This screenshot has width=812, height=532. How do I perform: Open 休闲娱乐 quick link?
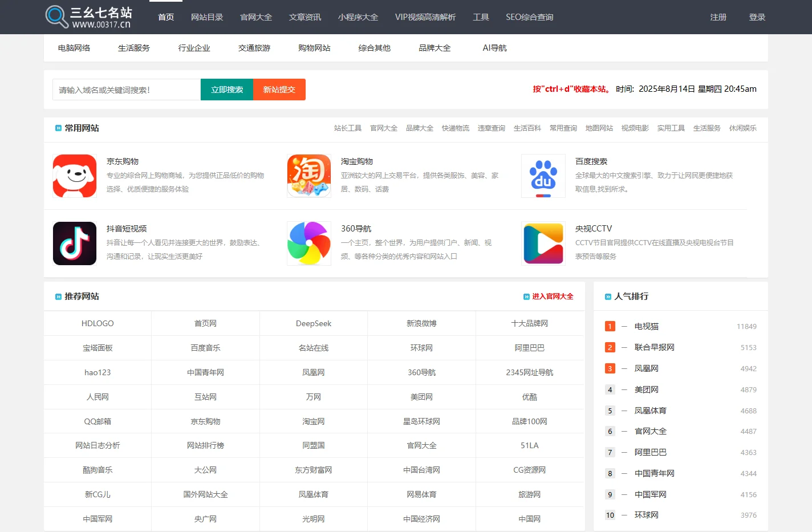(x=743, y=128)
